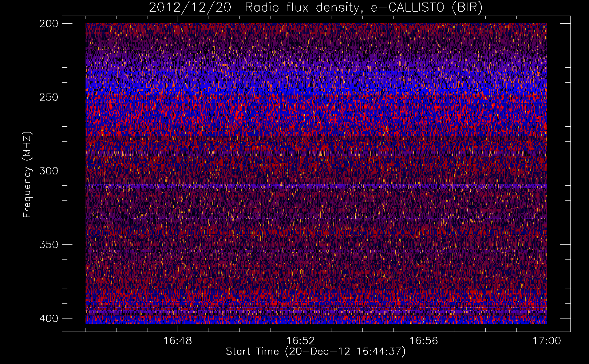Click the 350 frequency tick label
Image resolution: width=589 pixels, height=364 pixels.
pos(48,244)
